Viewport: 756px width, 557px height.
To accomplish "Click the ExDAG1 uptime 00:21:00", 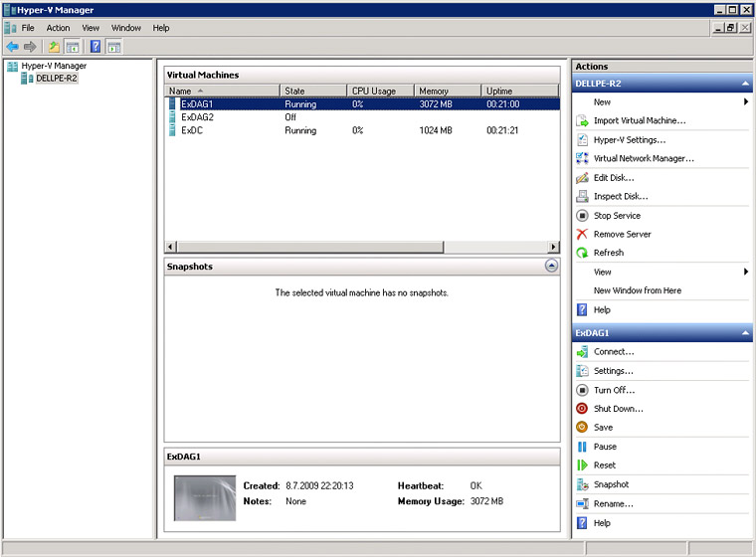I will coord(503,104).
